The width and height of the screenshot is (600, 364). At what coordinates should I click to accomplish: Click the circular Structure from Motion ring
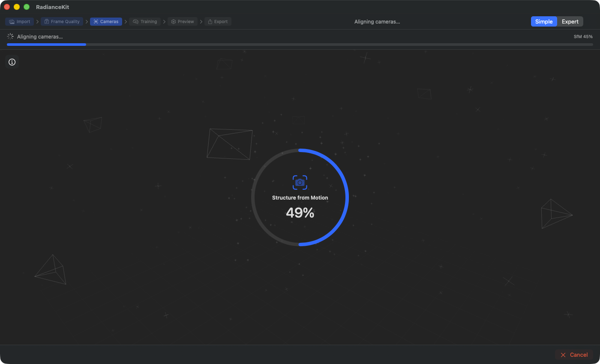[300, 197]
